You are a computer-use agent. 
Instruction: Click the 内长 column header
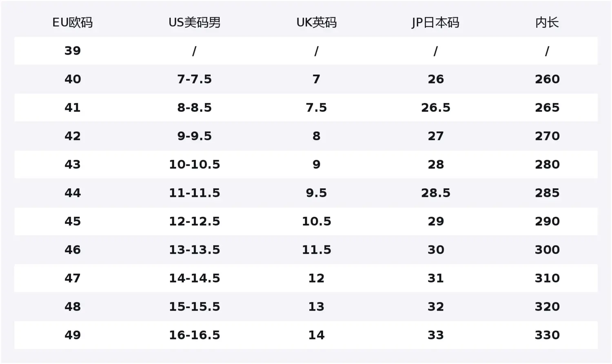[x=547, y=22]
